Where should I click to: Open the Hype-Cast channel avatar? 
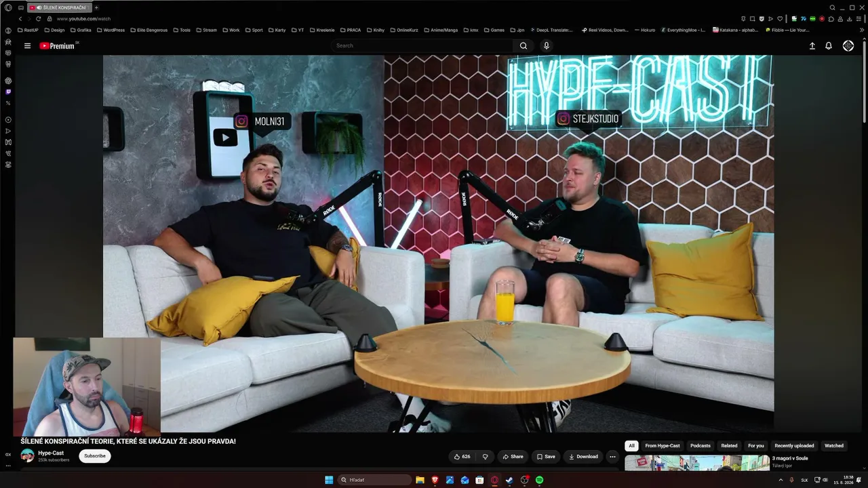27,456
